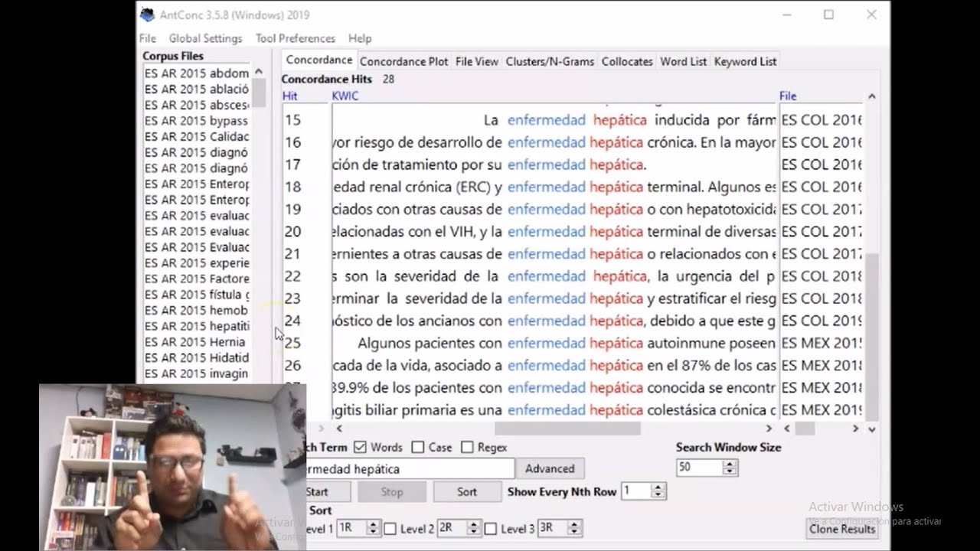Open the Clusters/N-Grams tab
980x551 pixels.
(x=550, y=61)
